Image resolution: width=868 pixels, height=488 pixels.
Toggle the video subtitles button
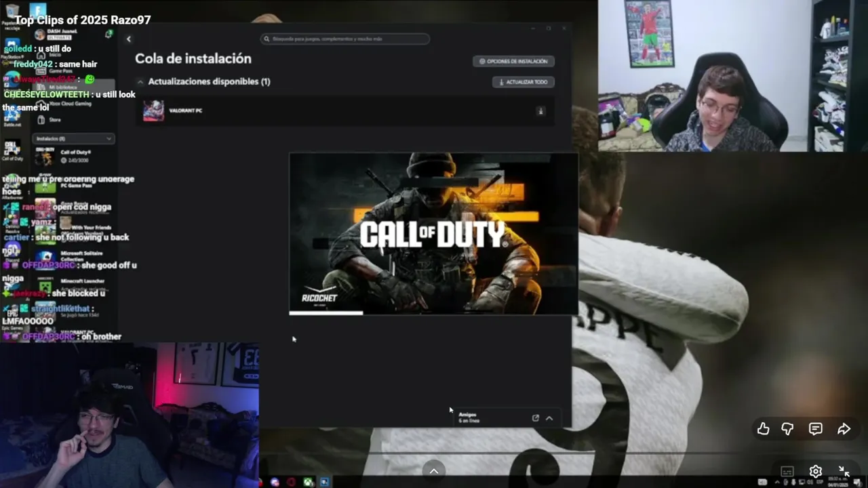point(787,471)
